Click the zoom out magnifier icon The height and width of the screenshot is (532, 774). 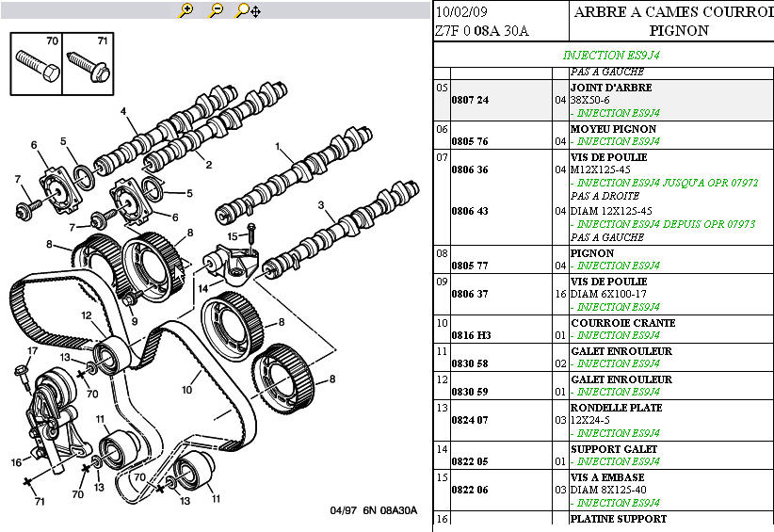(x=216, y=10)
